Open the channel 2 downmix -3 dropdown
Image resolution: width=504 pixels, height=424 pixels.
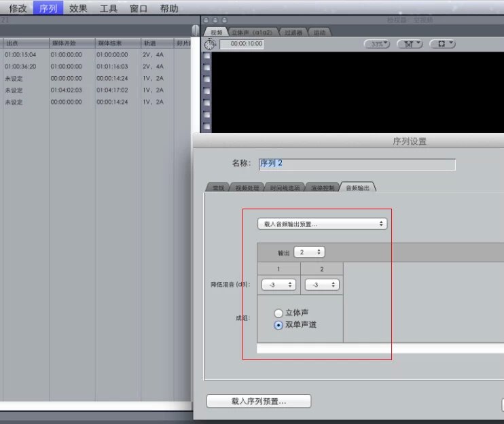pyautogui.click(x=322, y=285)
